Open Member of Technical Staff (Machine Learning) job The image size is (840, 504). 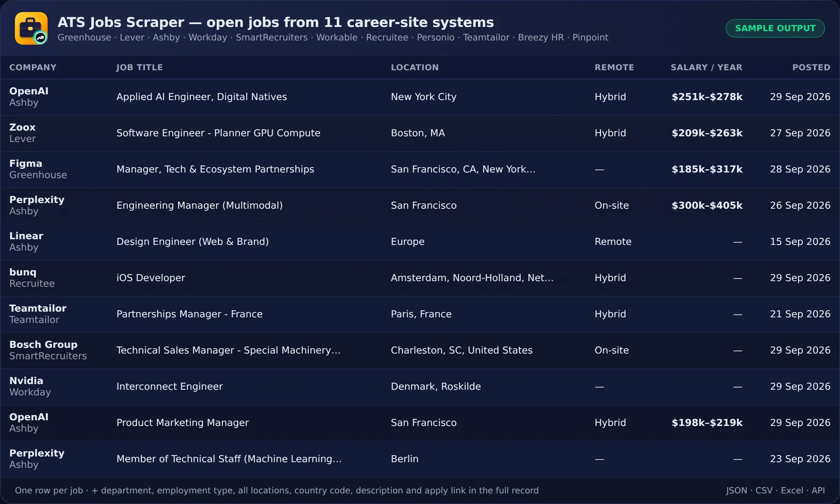[229, 459]
